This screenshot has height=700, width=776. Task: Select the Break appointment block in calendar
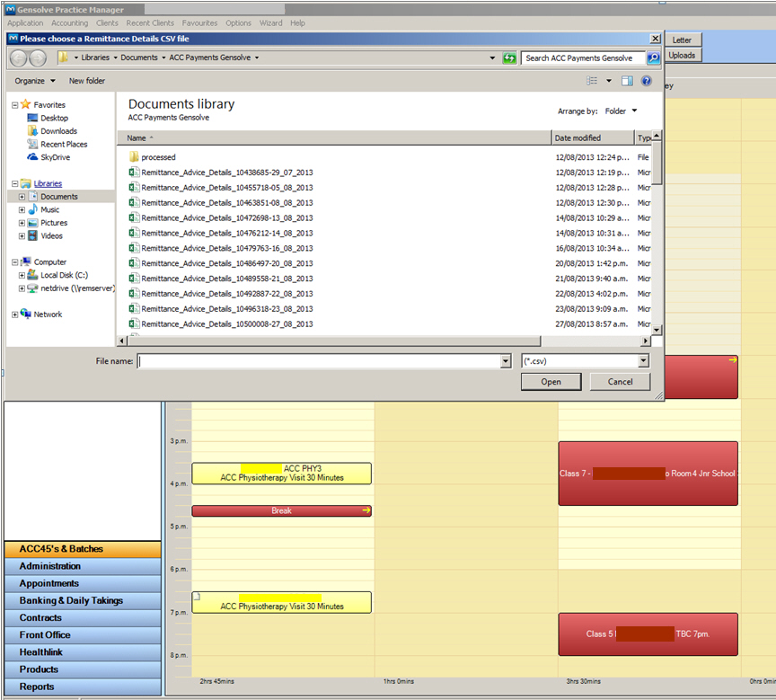(x=282, y=510)
